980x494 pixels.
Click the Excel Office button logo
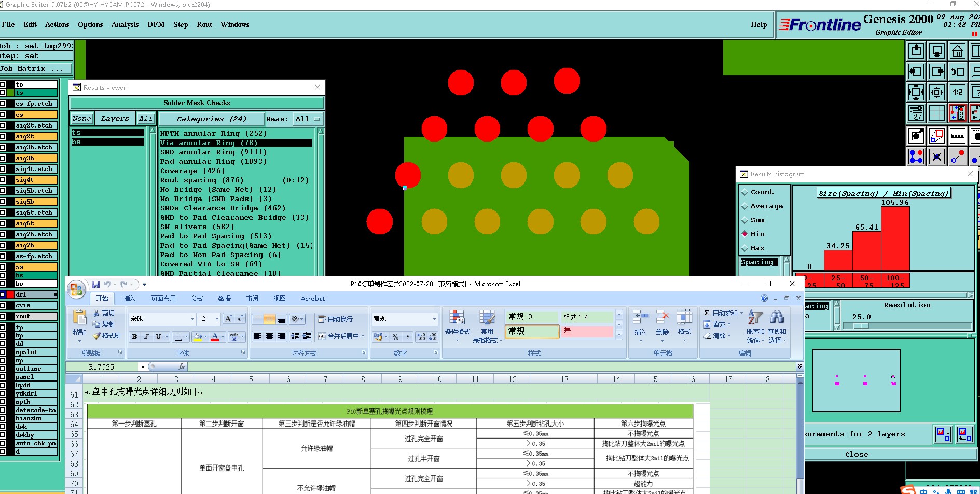[x=76, y=289]
